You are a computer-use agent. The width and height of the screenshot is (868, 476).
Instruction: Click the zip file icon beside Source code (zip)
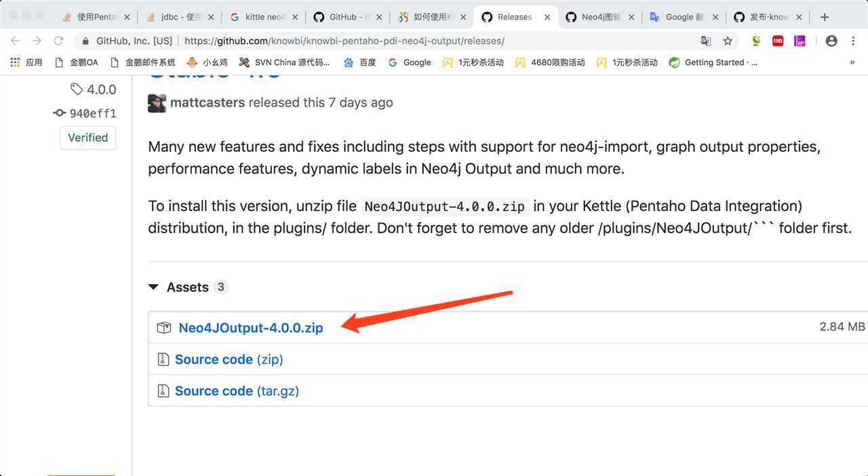click(x=163, y=359)
